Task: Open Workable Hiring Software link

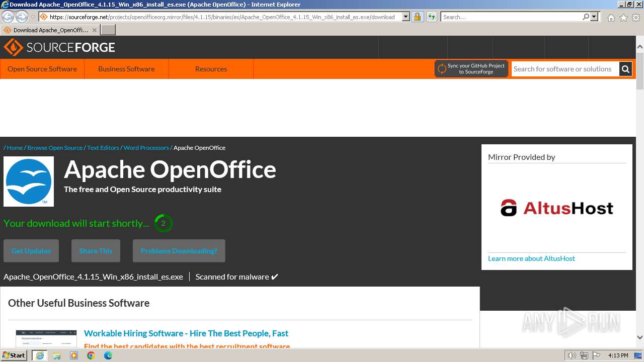Action: point(186,333)
